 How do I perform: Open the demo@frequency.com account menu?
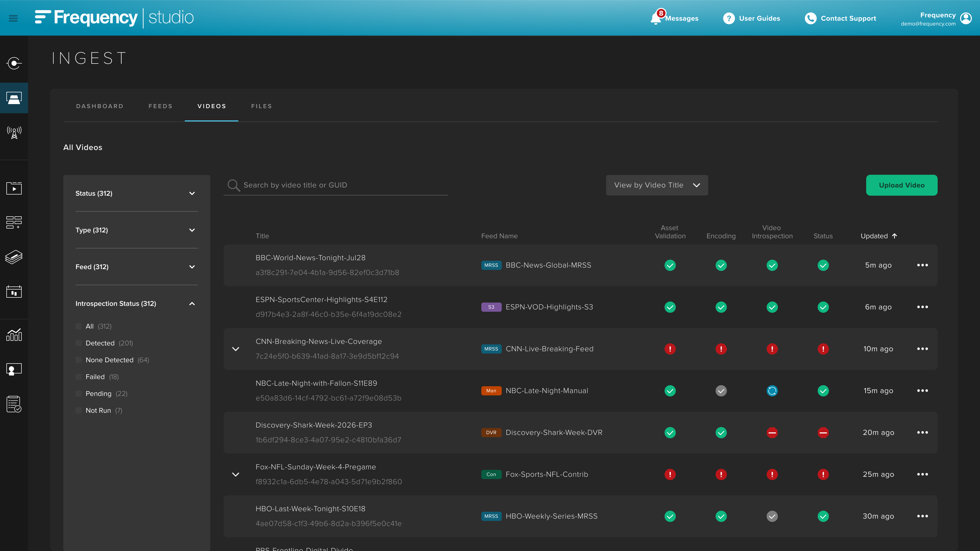[928, 23]
